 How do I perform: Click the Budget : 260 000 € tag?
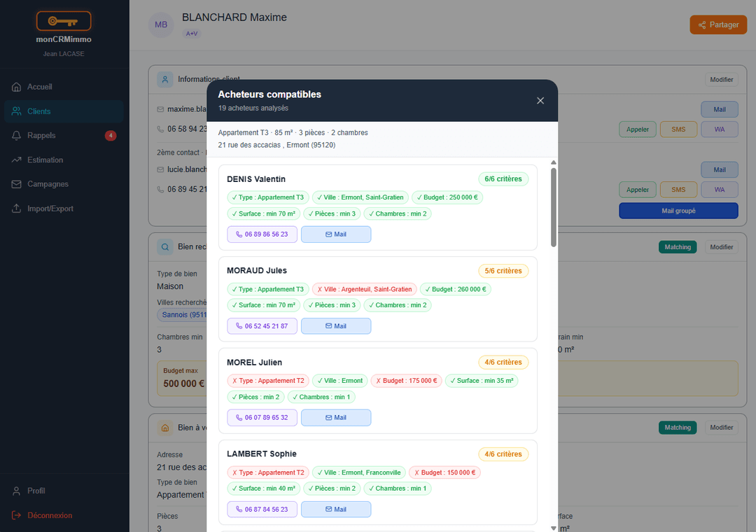click(456, 289)
